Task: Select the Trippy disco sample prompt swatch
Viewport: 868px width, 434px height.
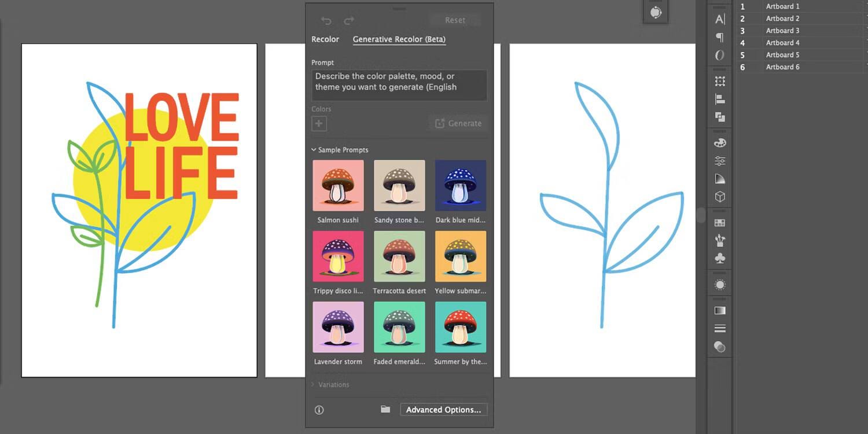Action: (338, 256)
